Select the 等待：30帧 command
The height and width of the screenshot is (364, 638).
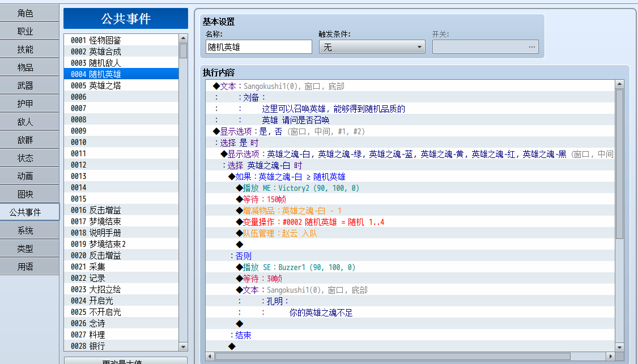click(x=410, y=279)
